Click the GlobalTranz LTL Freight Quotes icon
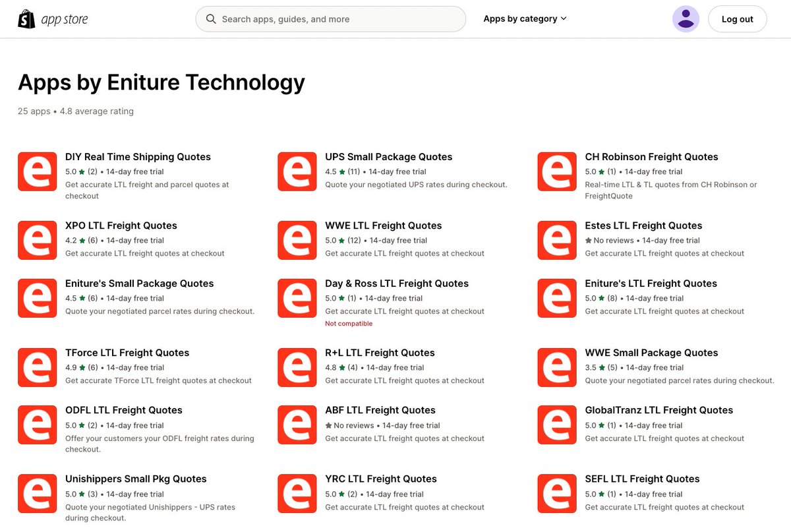The image size is (791, 532). click(557, 425)
